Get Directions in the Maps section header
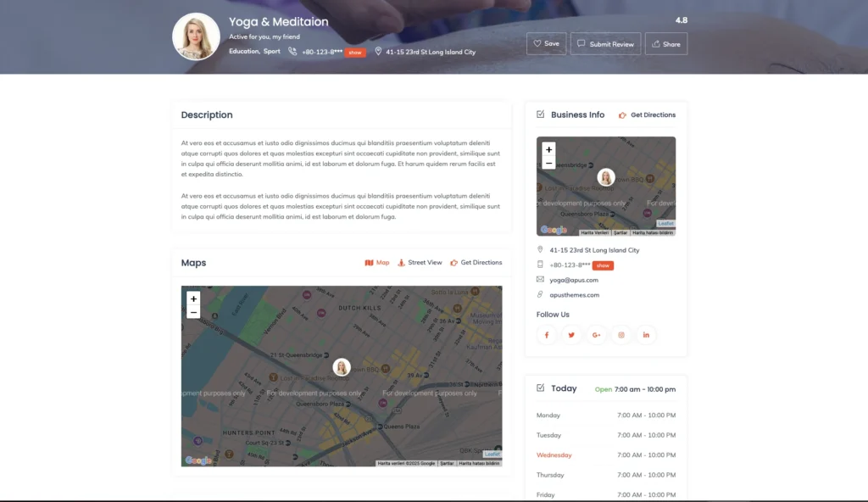The height and width of the screenshot is (502, 868). [476, 263]
